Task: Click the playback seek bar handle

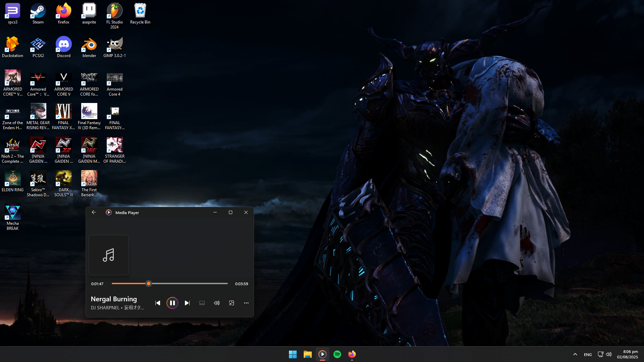Action: (x=149, y=283)
